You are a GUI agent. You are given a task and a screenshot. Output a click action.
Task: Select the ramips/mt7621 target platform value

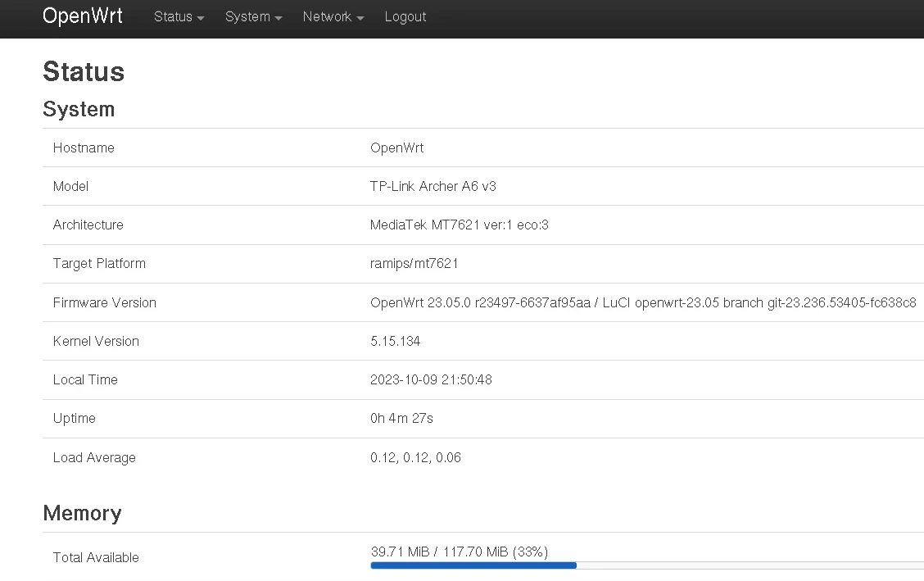[x=414, y=263]
